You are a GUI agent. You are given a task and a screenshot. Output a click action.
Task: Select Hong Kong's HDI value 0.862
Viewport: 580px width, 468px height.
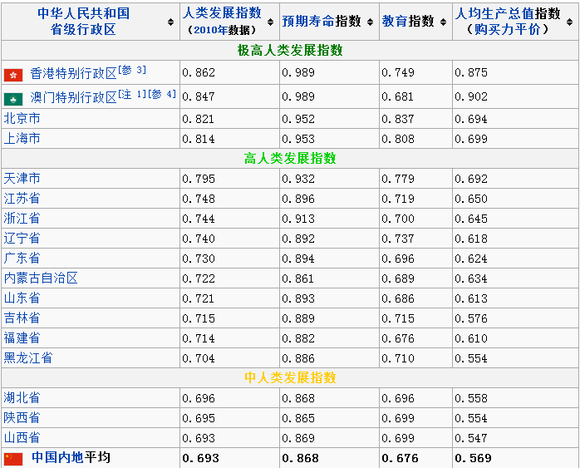click(199, 73)
